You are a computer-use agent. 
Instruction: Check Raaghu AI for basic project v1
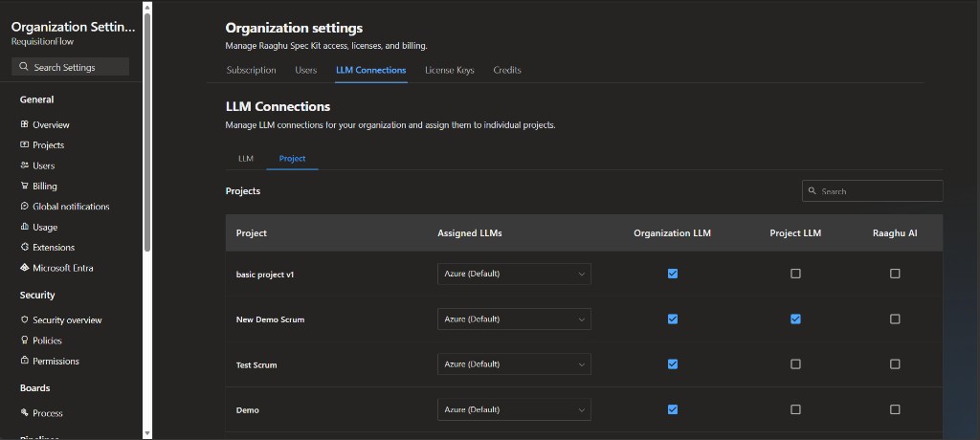click(895, 274)
